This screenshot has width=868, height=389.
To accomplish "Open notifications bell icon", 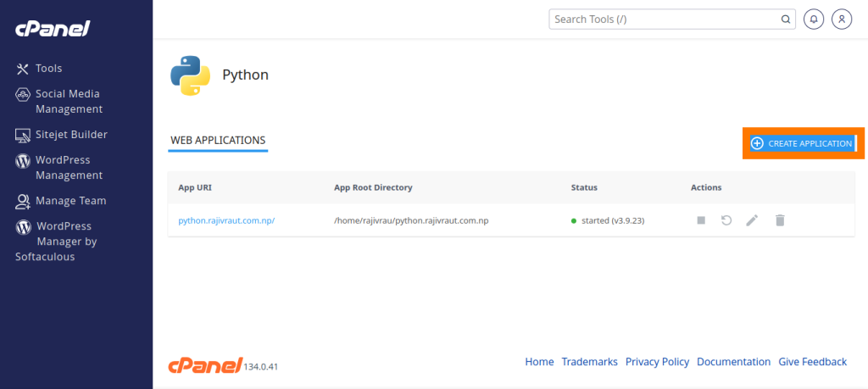I will coord(814,19).
